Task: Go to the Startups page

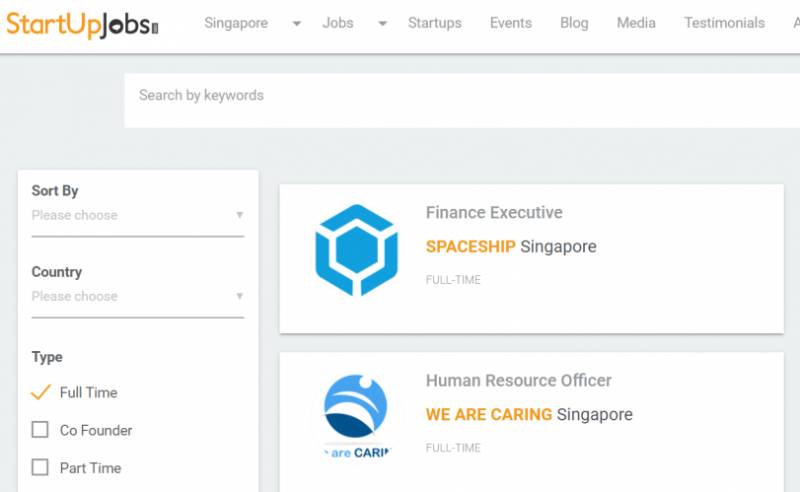Action: coord(435,23)
